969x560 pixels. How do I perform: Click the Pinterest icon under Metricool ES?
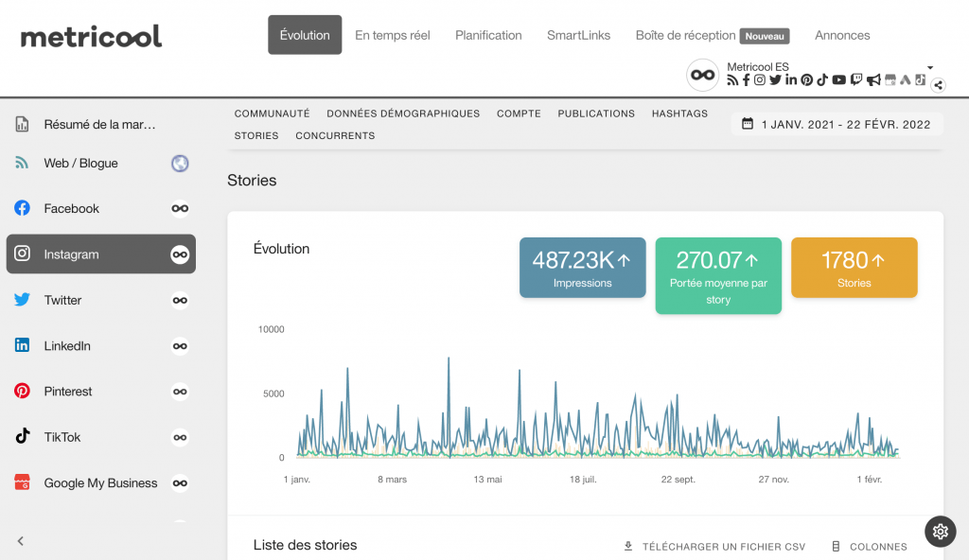coord(806,80)
